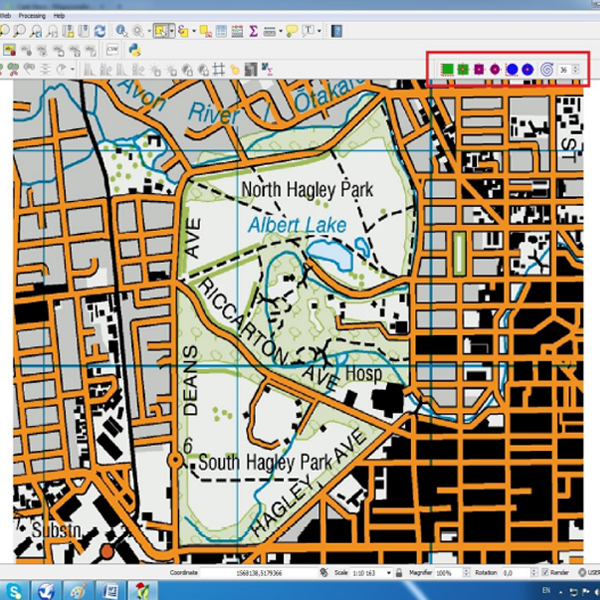Image resolution: width=600 pixels, height=600 pixels.
Task: Click the blue spiral tool icon
Action: pyautogui.click(x=546, y=69)
